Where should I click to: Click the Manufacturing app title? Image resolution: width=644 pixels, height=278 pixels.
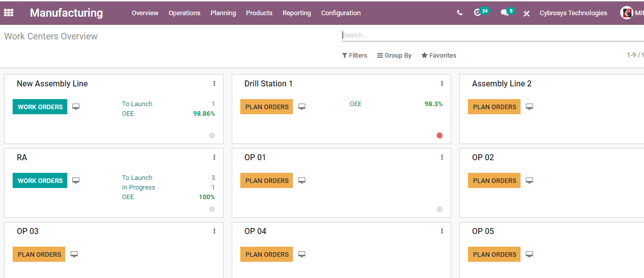(x=66, y=13)
